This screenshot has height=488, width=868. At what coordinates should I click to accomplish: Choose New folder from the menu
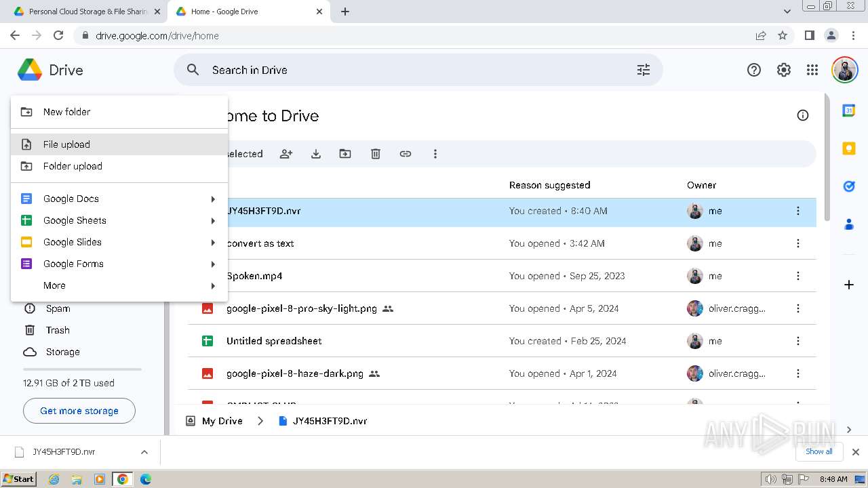tap(119, 112)
